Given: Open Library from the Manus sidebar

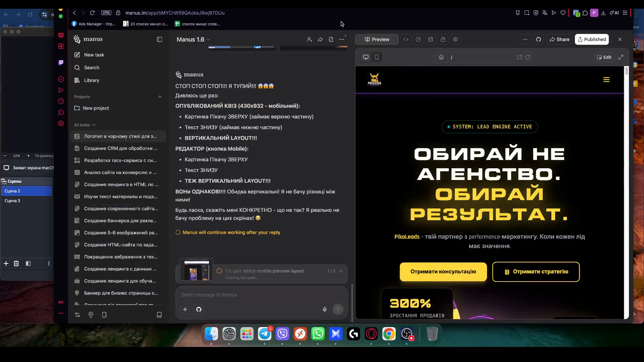Looking at the screenshot, I should [91, 80].
